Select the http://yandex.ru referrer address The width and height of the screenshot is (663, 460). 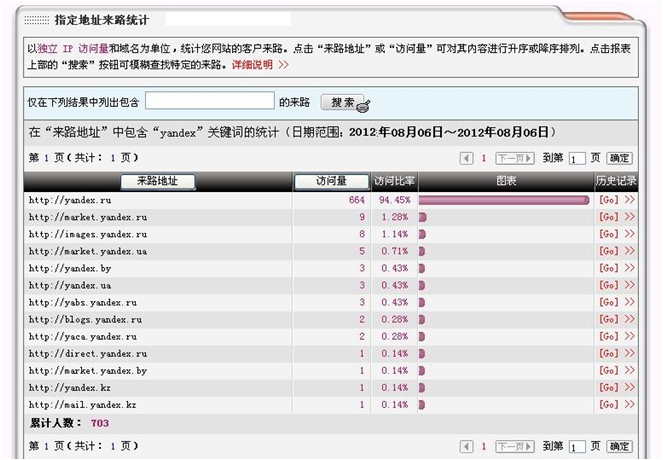70,200
